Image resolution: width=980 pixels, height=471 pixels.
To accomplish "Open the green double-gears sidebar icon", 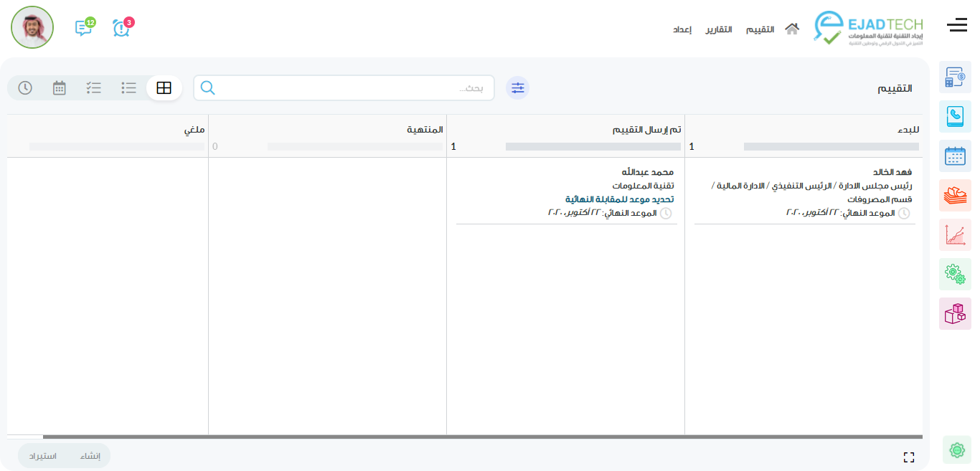I will click(x=955, y=274).
